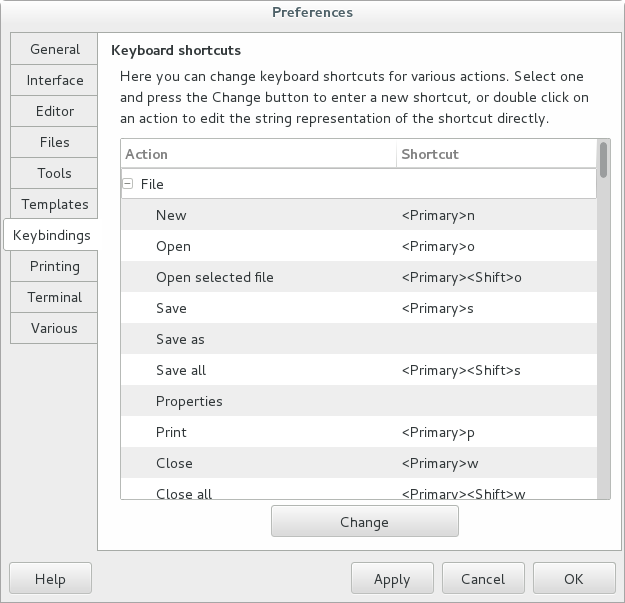Click the Apply button

tap(392, 579)
